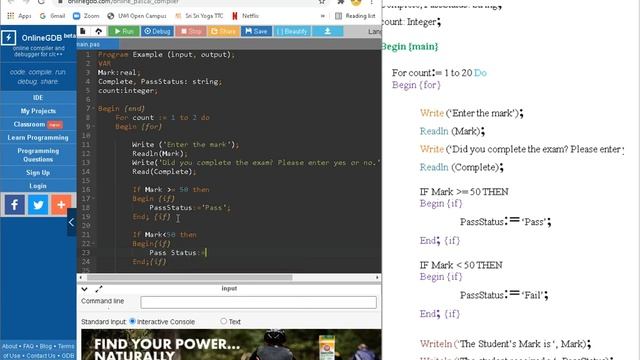Click the scrollbar left arrow
The image size is (640, 360).
click(80, 278)
